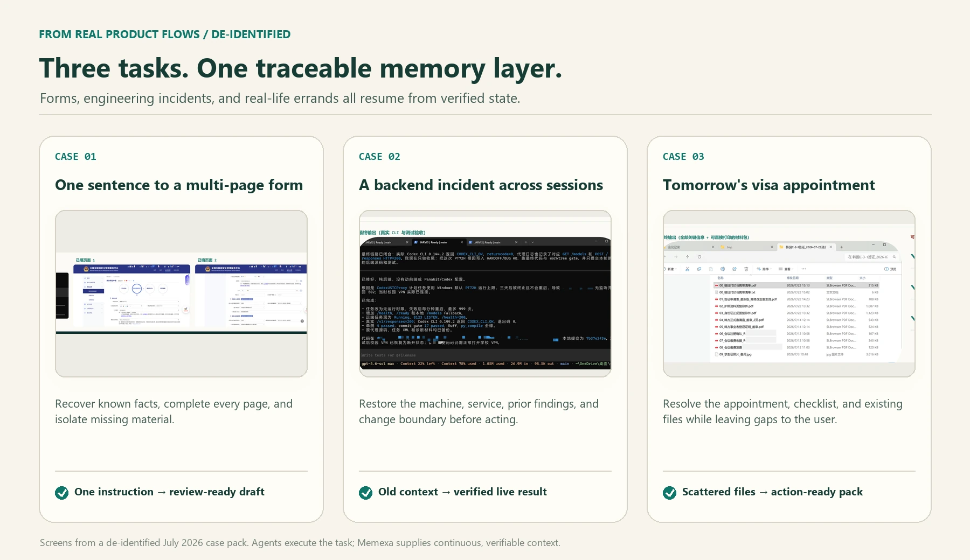Open the Sort dropdown in explorer toolbar

[764, 269]
